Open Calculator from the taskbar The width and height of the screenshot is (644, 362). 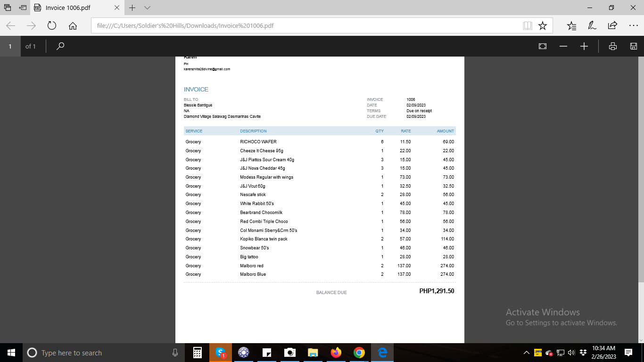(198, 353)
